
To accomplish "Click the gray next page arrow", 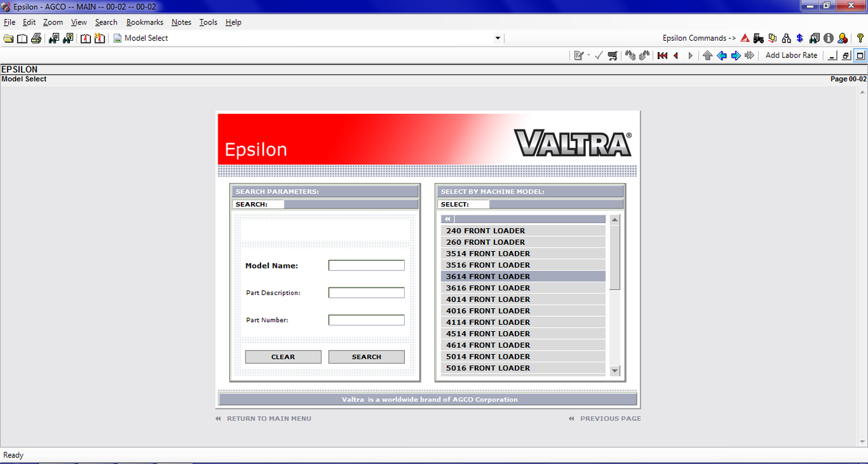I will click(690, 56).
